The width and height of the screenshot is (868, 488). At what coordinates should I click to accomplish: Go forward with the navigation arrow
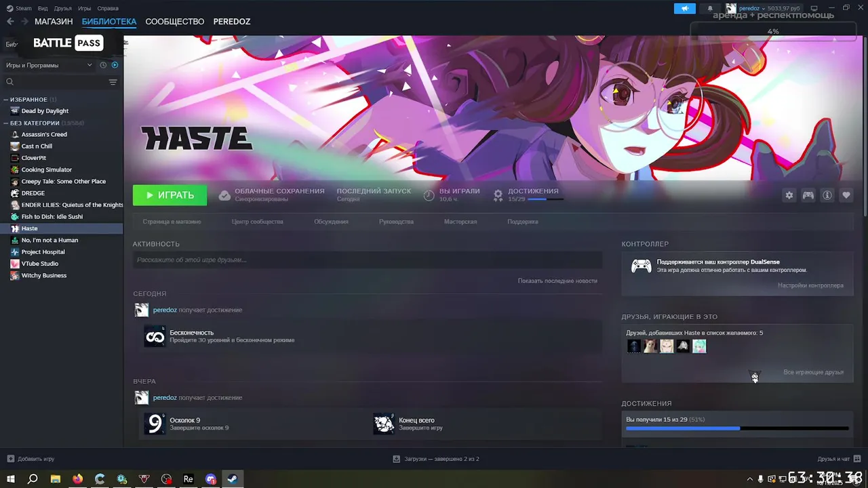click(x=25, y=21)
